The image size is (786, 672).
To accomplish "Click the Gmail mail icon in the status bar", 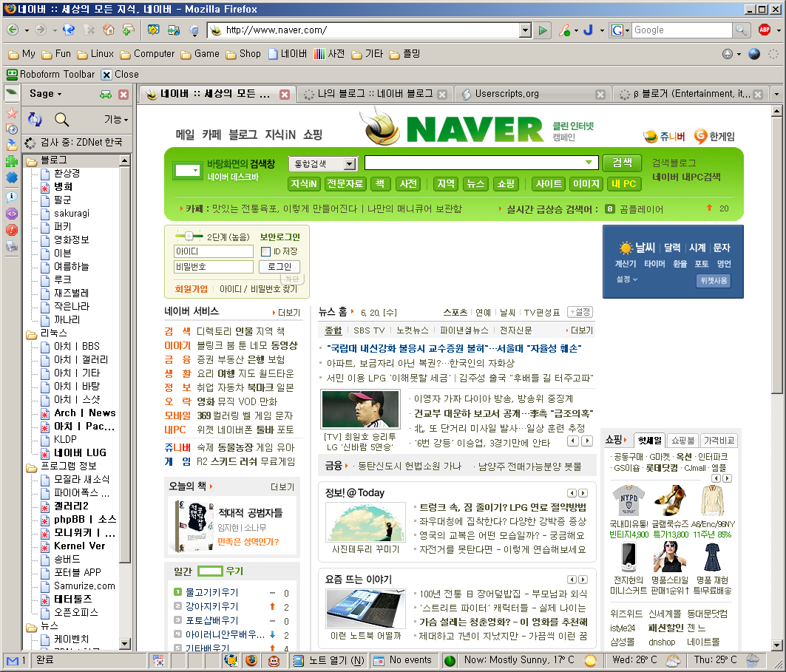I will [13, 660].
